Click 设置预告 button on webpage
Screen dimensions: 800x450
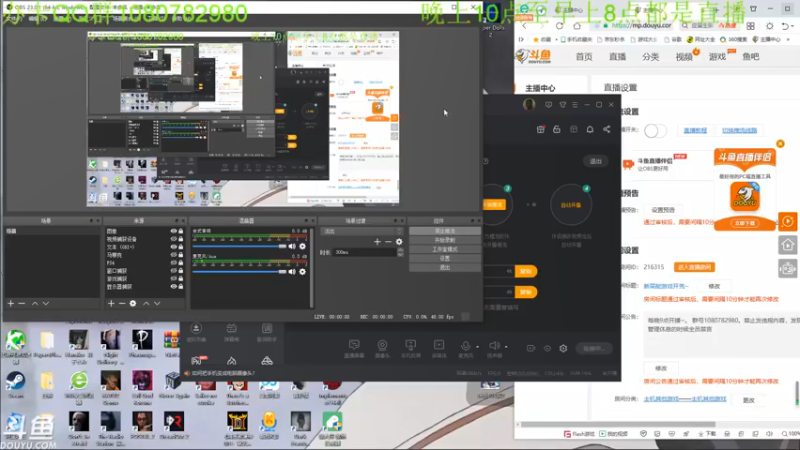663,210
